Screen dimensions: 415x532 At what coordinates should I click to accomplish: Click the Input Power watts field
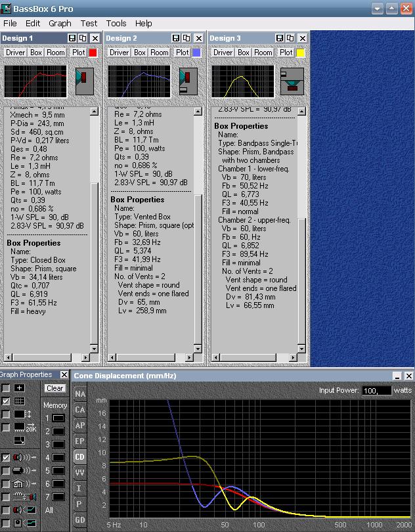tap(376, 391)
